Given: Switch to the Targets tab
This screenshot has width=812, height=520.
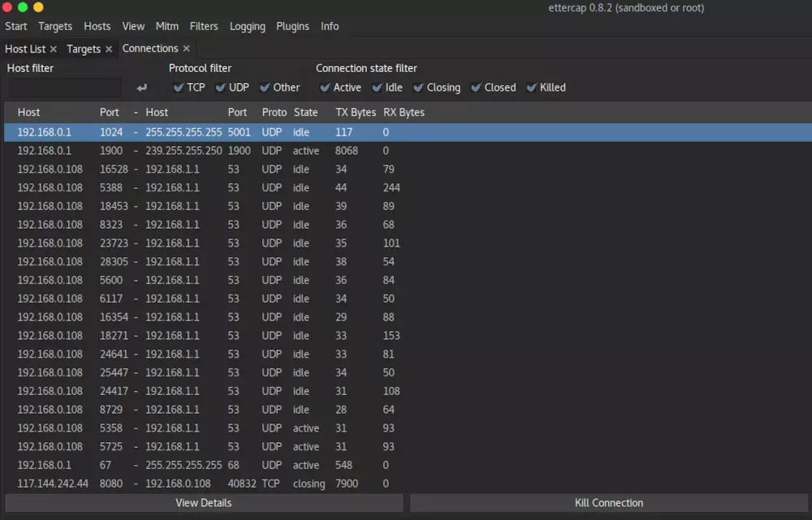Looking at the screenshot, I should click(x=84, y=49).
